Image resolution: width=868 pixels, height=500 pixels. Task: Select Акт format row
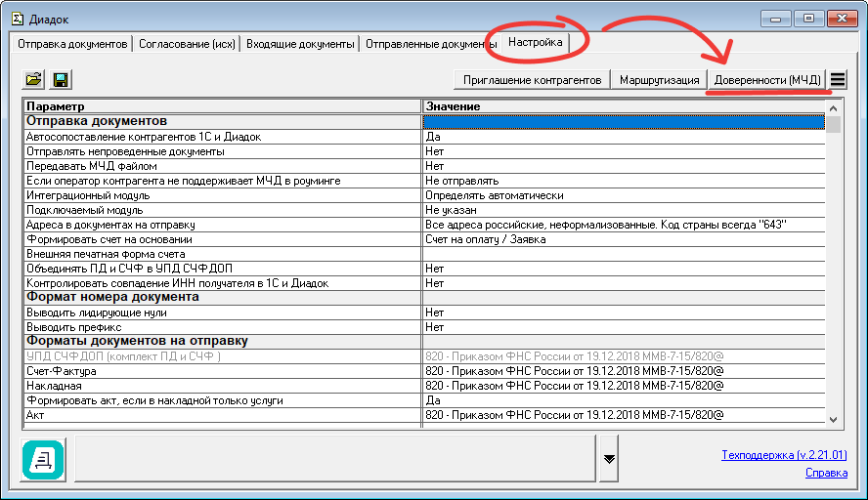click(424, 415)
